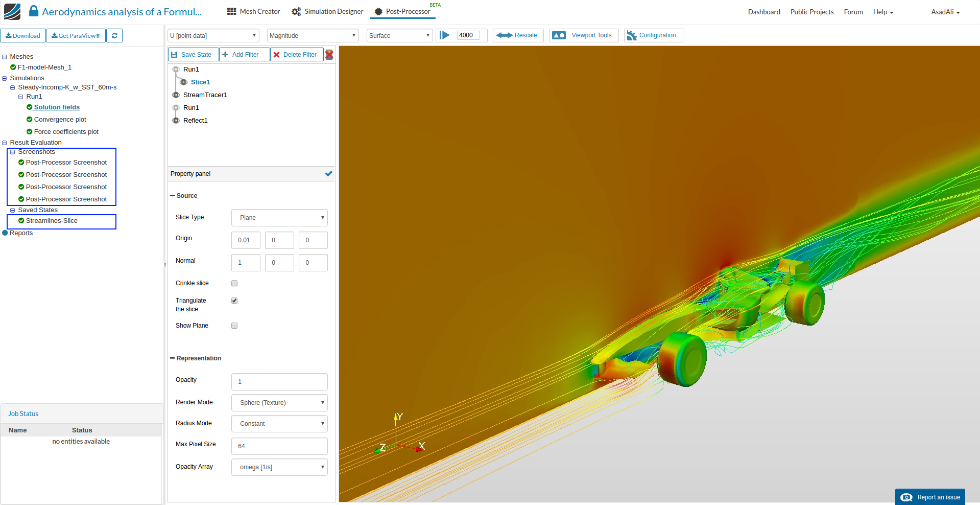Enable the Show Plane checkbox
980x505 pixels.
pyautogui.click(x=234, y=326)
